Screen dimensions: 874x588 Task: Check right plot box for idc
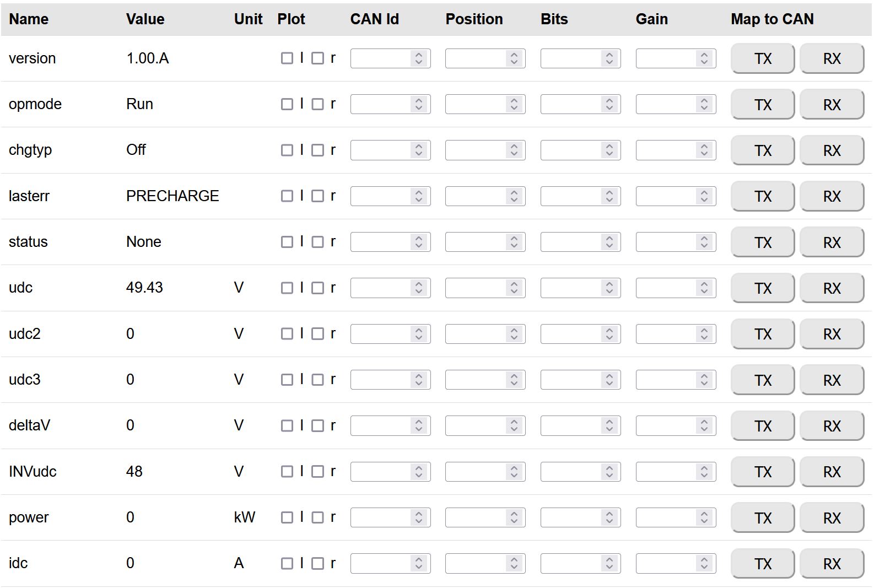point(317,563)
